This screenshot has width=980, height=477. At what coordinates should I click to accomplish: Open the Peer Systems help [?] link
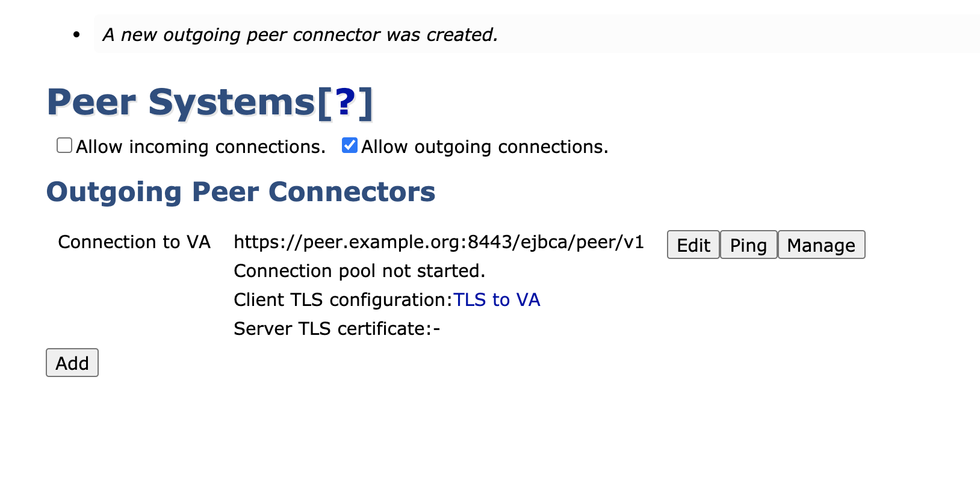pos(345,103)
